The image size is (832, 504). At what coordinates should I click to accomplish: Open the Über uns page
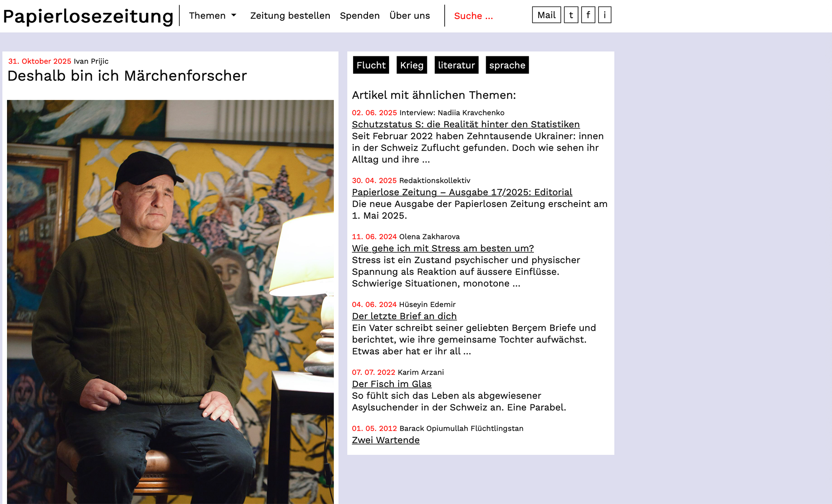409,16
